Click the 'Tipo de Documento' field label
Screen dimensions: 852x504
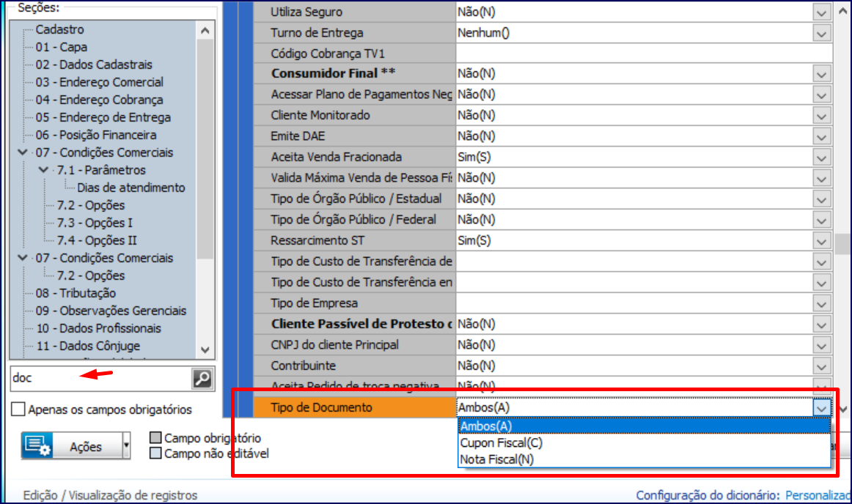(321, 407)
